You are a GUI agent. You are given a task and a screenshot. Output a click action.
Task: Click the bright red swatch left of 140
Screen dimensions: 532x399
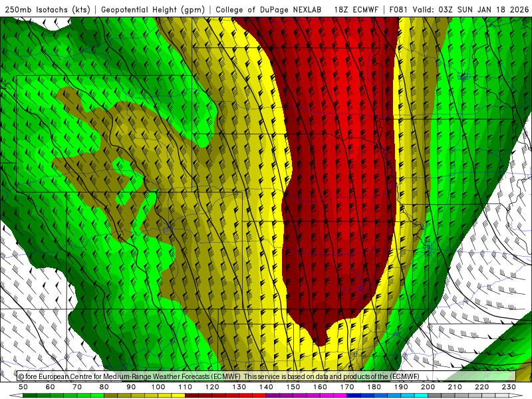point(259,396)
